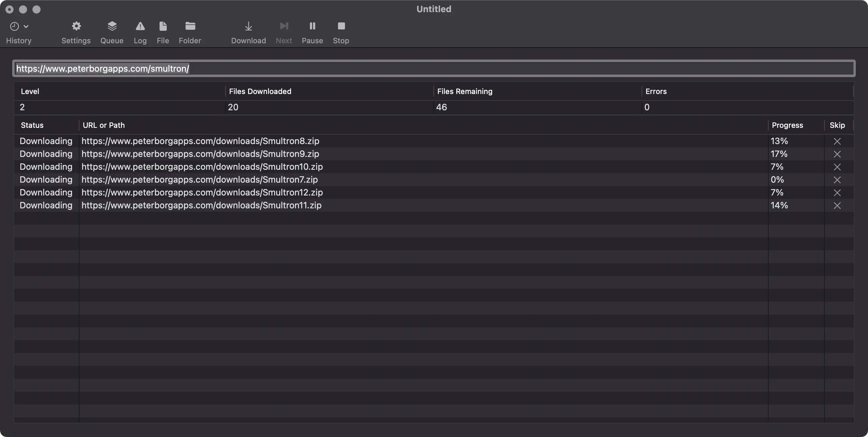The image size is (868, 437).
Task: Open the Folder toolbar icon
Action: (190, 26)
